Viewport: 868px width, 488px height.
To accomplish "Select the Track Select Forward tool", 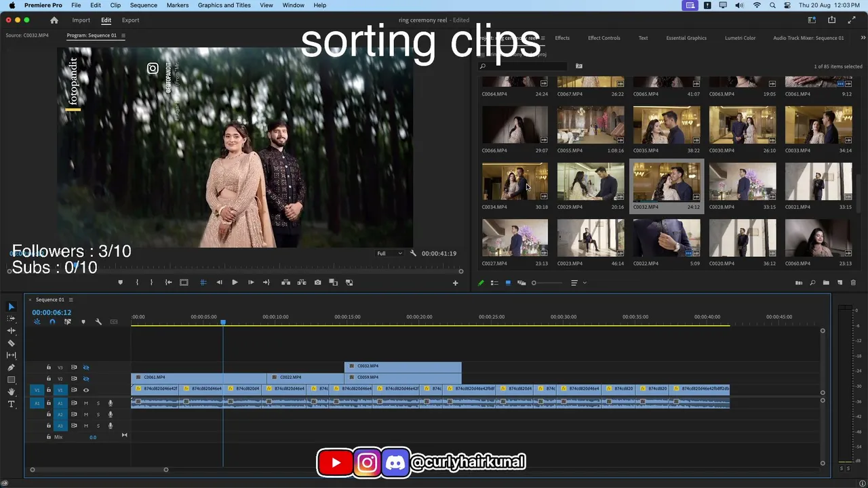I will 11,319.
